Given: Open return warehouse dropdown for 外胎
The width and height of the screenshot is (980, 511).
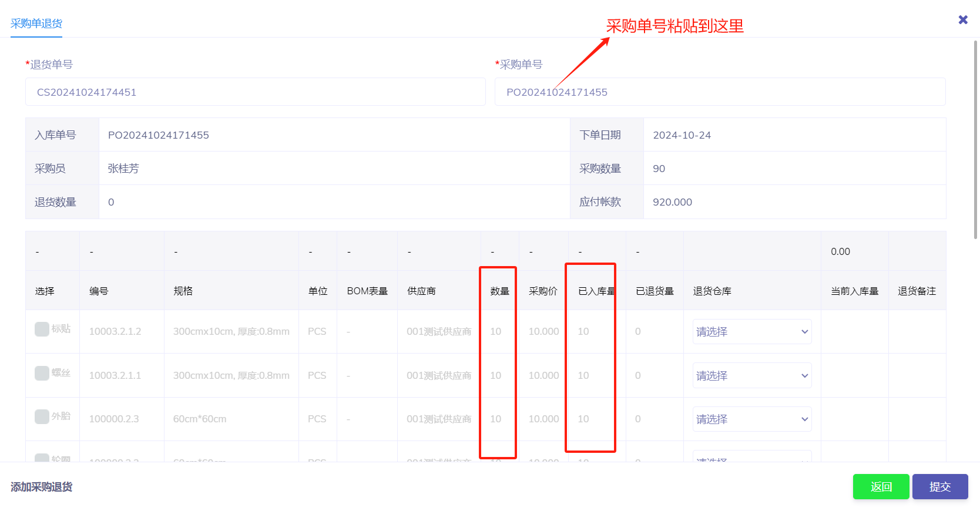Looking at the screenshot, I should [x=752, y=419].
